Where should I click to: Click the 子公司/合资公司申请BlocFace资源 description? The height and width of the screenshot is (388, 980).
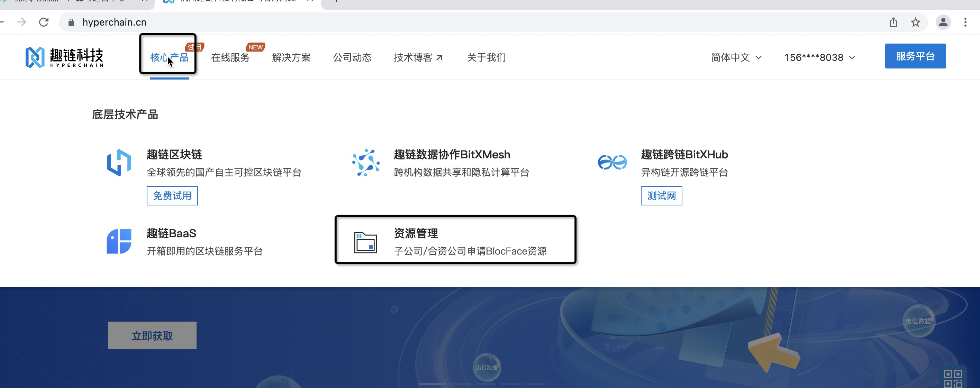pyautogui.click(x=470, y=251)
